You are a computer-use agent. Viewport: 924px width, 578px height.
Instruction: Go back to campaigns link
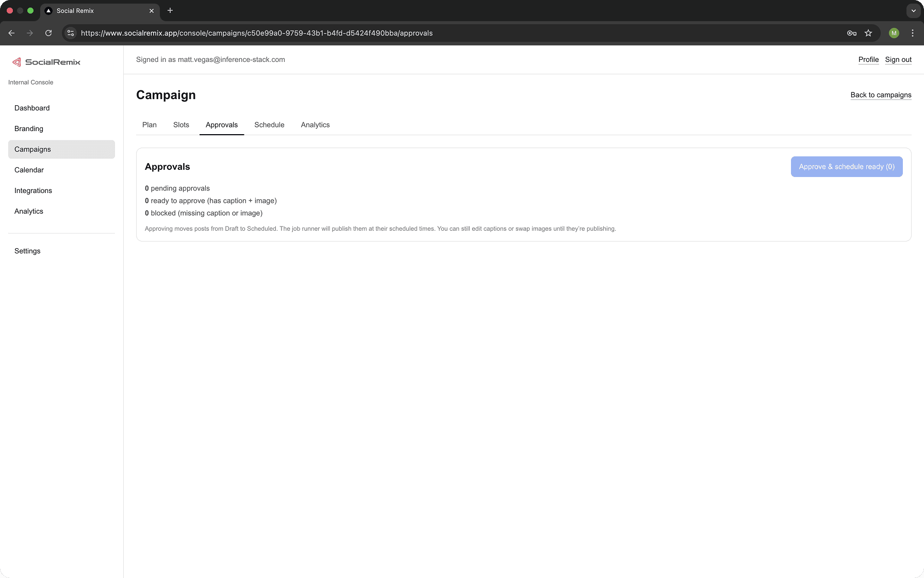[881, 95]
